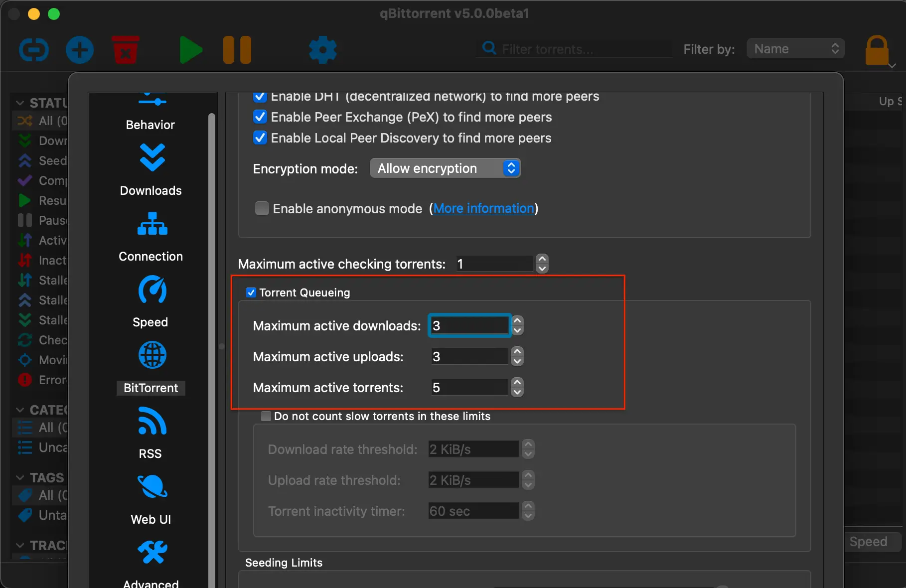This screenshot has width=906, height=588.
Task: Toggle Enable Local Peer Discovery checkbox
Action: 260,138
